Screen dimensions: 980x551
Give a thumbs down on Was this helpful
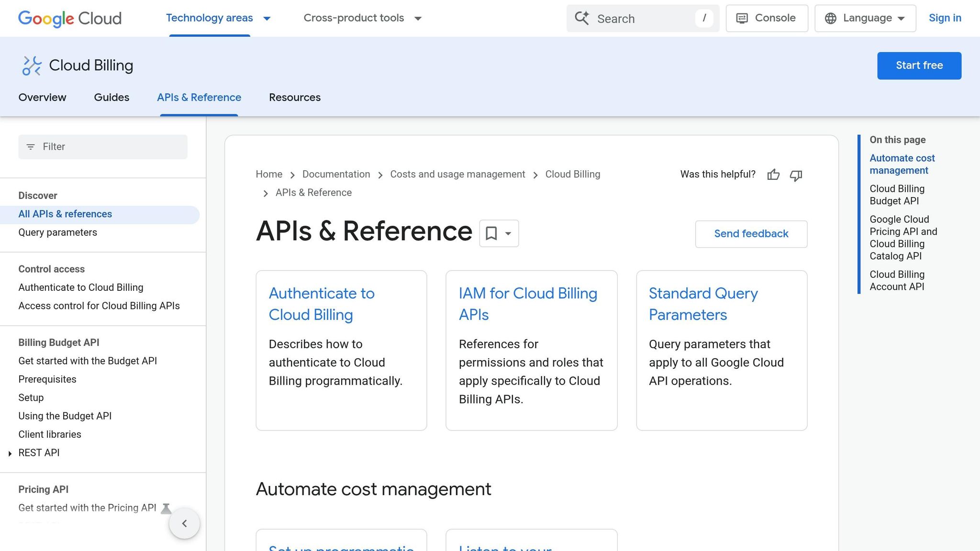point(796,176)
